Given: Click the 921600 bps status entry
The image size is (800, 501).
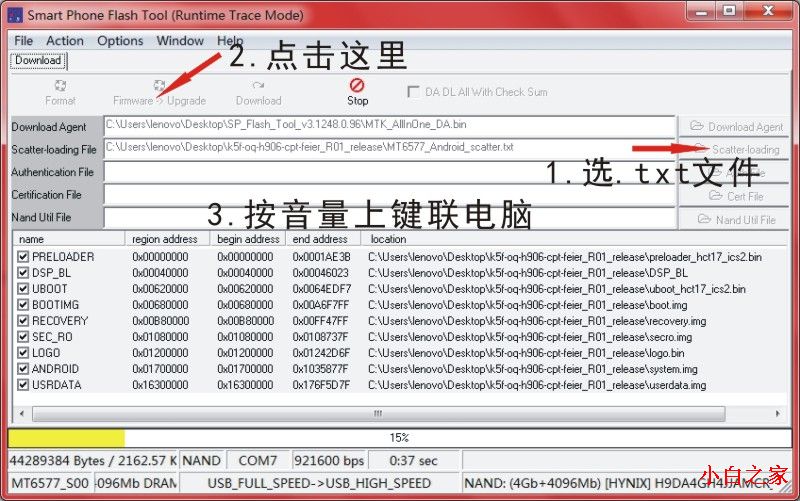Looking at the screenshot, I should pyautogui.click(x=329, y=461).
